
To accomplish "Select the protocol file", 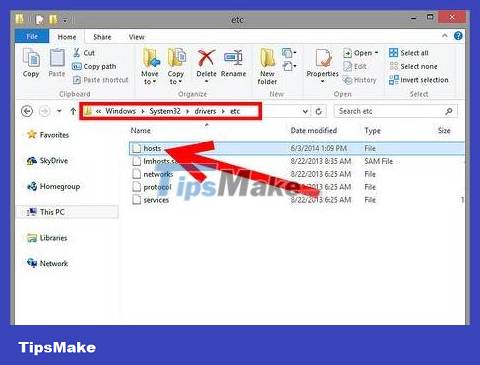I will pos(296,187).
